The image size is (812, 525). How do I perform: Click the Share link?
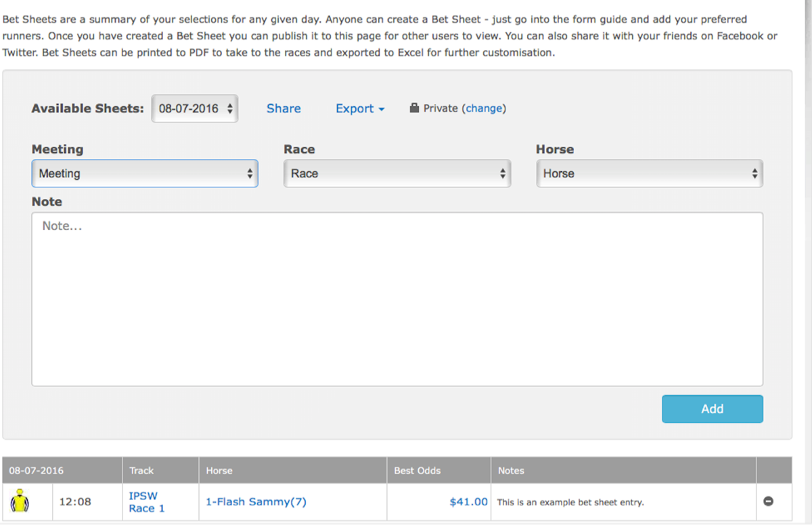(x=284, y=109)
